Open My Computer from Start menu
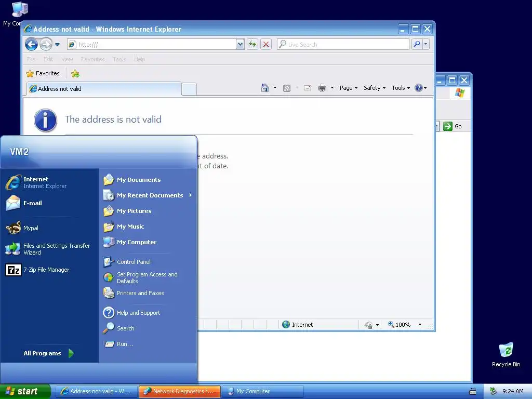 click(x=148, y=242)
